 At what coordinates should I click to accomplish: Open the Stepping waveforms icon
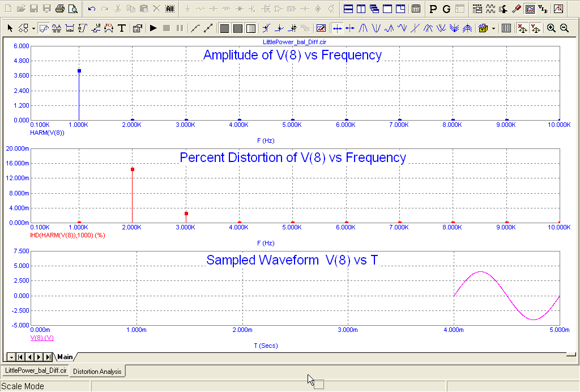tap(491, 9)
